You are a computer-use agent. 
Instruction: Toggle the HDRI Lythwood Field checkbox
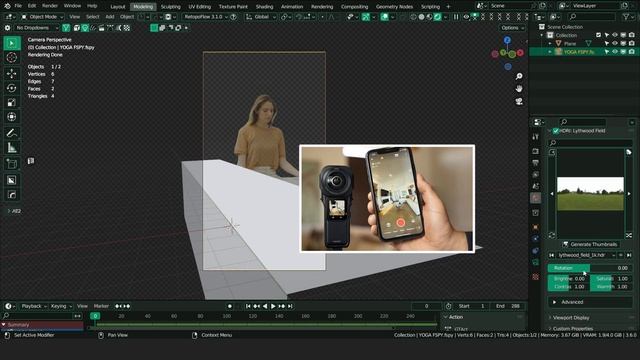(556, 131)
